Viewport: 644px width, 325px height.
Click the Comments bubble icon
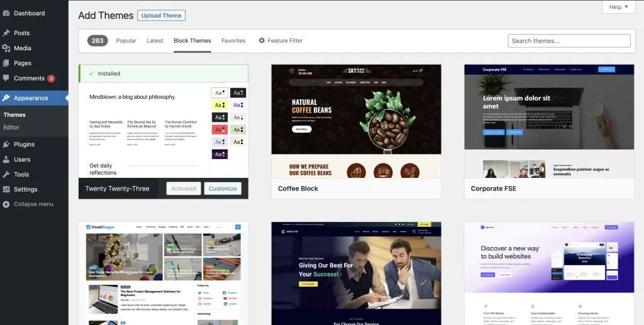click(6, 79)
